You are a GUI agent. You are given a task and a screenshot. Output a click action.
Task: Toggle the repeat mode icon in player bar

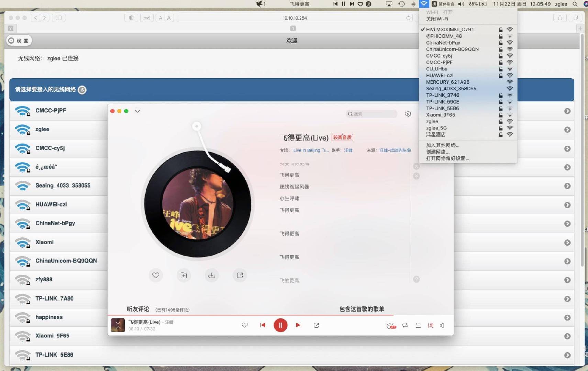pos(405,325)
